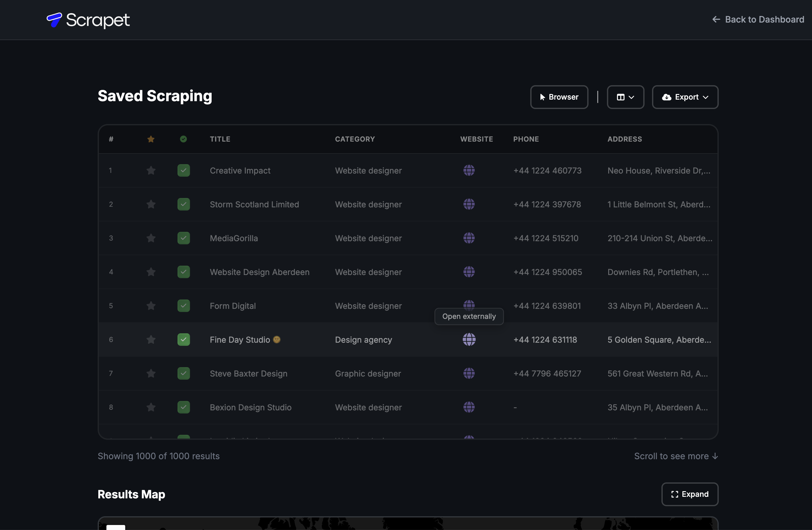Screen dimensions: 812x530
Task: Click the PHONE column header
Action: click(x=526, y=139)
